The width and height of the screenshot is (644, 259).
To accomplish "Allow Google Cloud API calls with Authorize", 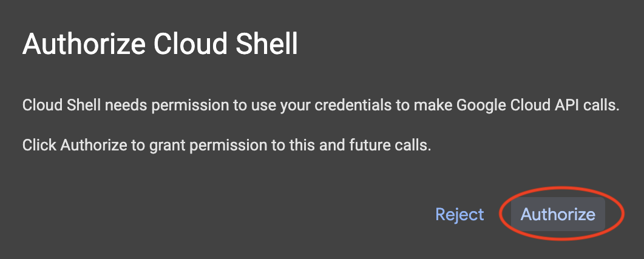I will tap(558, 214).
